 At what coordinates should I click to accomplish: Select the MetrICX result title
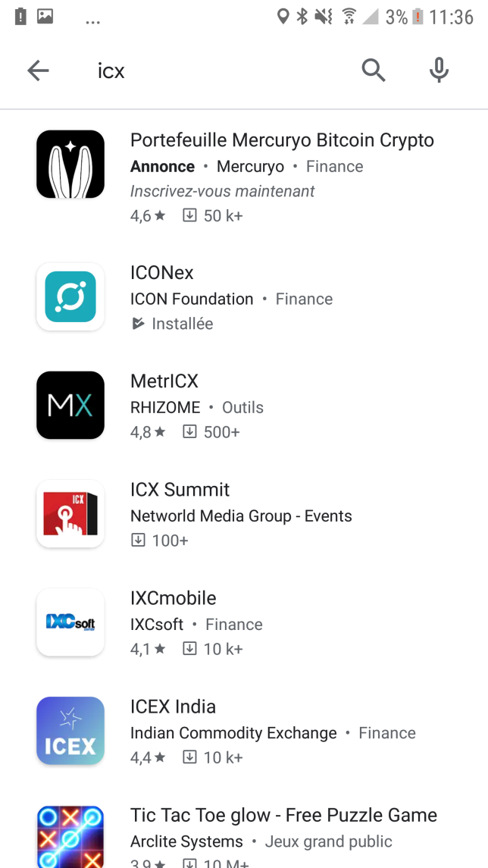coord(164,381)
